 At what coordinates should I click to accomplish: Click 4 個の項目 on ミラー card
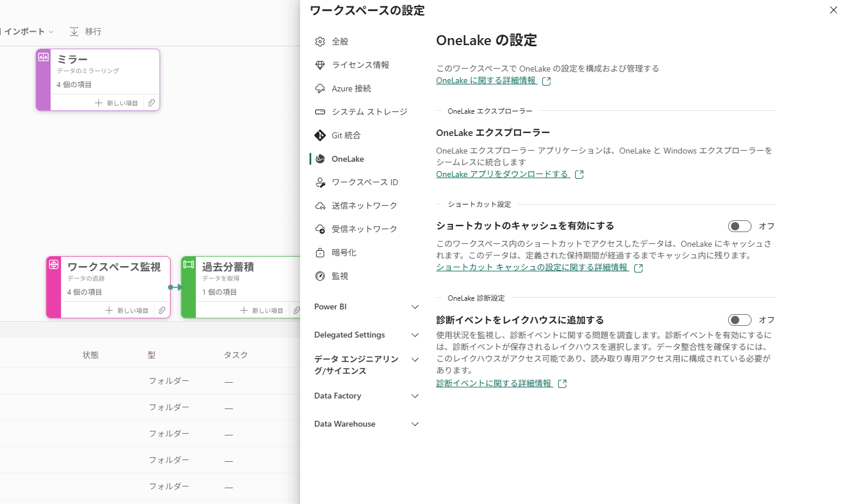pyautogui.click(x=74, y=85)
